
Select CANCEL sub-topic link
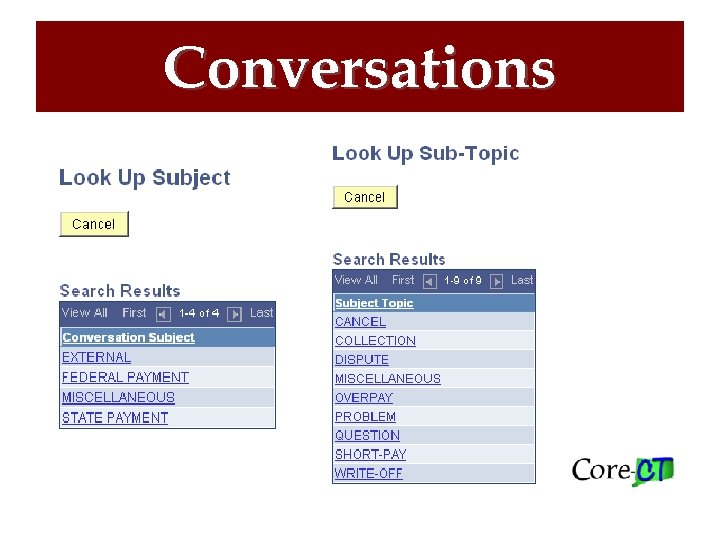coord(360,322)
